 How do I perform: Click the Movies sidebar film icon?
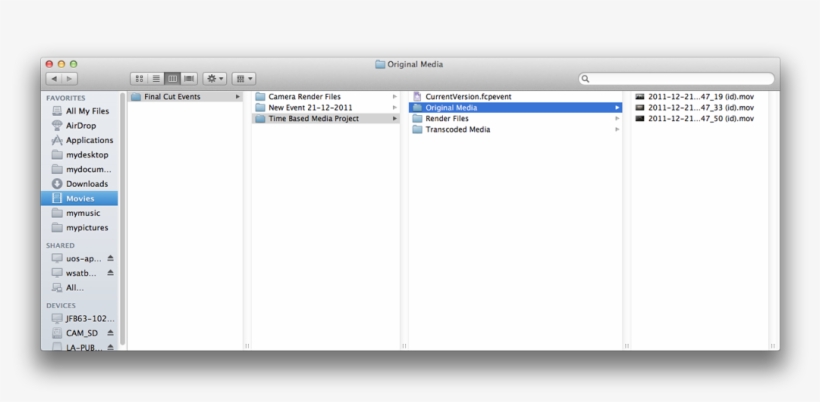coord(57,198)
